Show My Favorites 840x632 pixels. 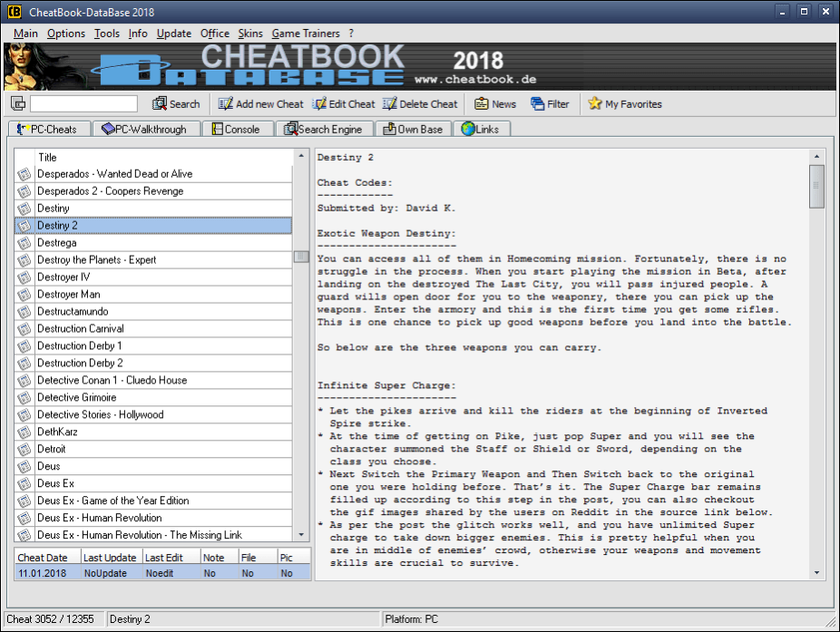tap(625, 104)
